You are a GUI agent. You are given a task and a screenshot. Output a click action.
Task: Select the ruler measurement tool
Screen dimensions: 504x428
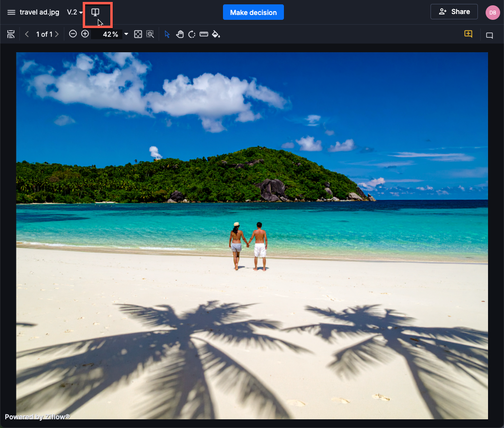(204, 34)
